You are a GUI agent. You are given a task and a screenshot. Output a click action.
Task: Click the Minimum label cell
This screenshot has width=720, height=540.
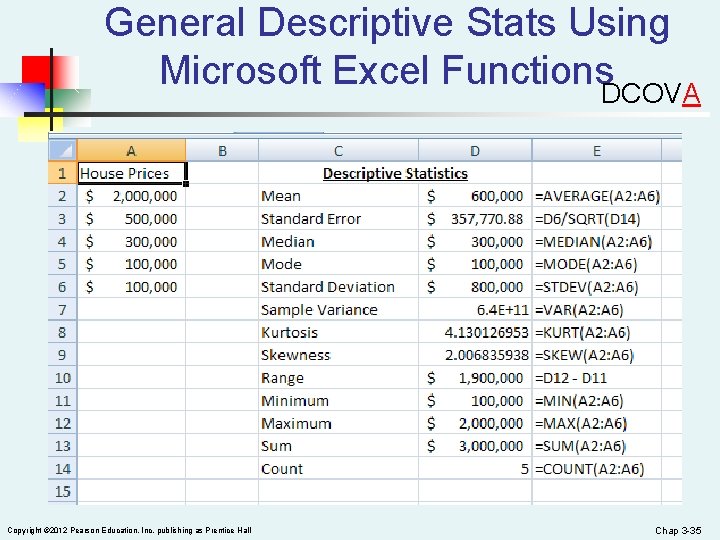point(338,400)
